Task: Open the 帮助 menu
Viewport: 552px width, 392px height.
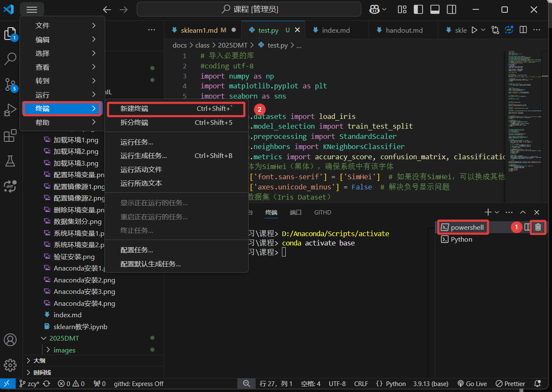Action: pyautogui.click(x=62, y=122)
